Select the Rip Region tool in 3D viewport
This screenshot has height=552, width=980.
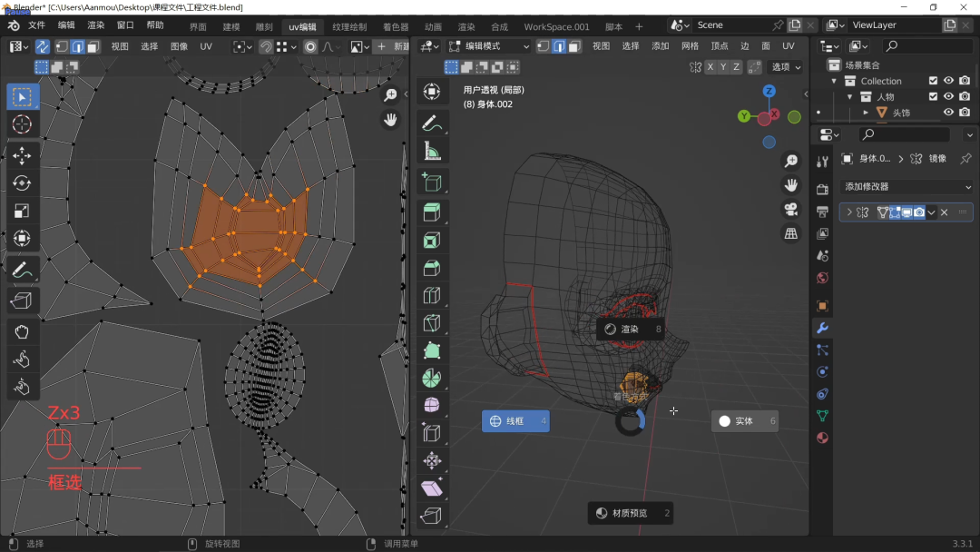click(x=432, y=516)
